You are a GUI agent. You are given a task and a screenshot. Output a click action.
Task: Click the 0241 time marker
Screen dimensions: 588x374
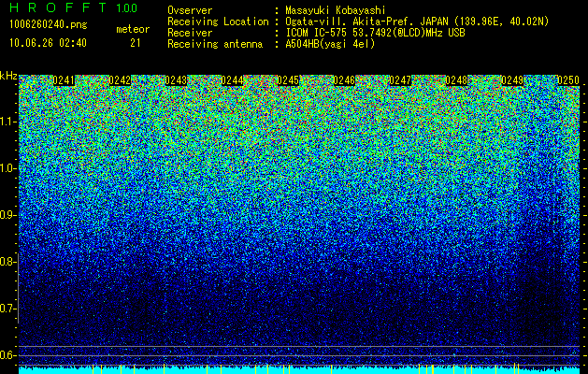click(x=64, y=80)
